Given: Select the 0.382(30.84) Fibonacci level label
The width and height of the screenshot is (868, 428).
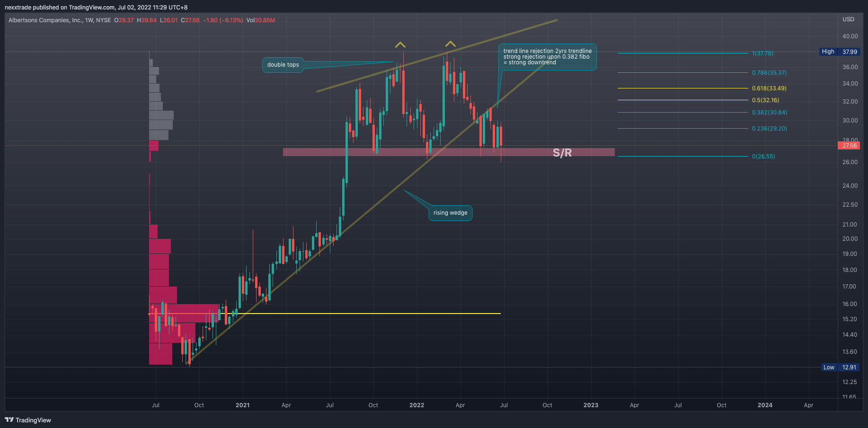Looking at the screenshot, I should (770, 113).
